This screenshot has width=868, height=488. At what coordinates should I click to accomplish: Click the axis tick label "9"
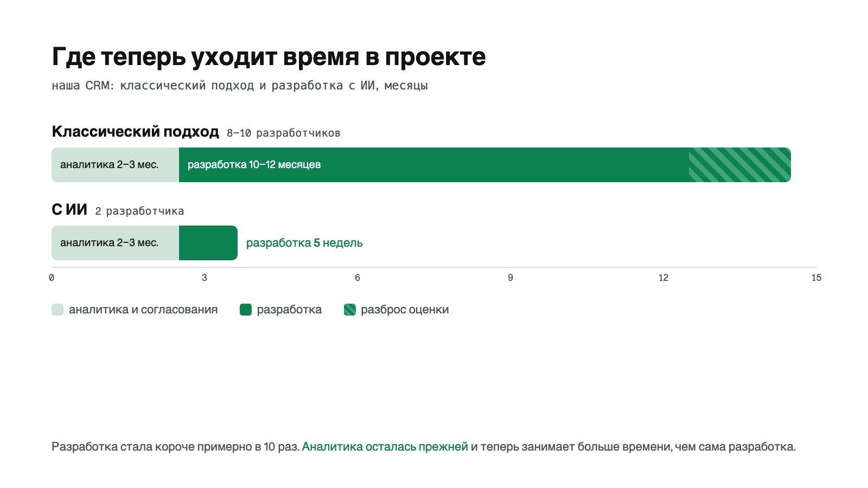[x=510, y=278]
